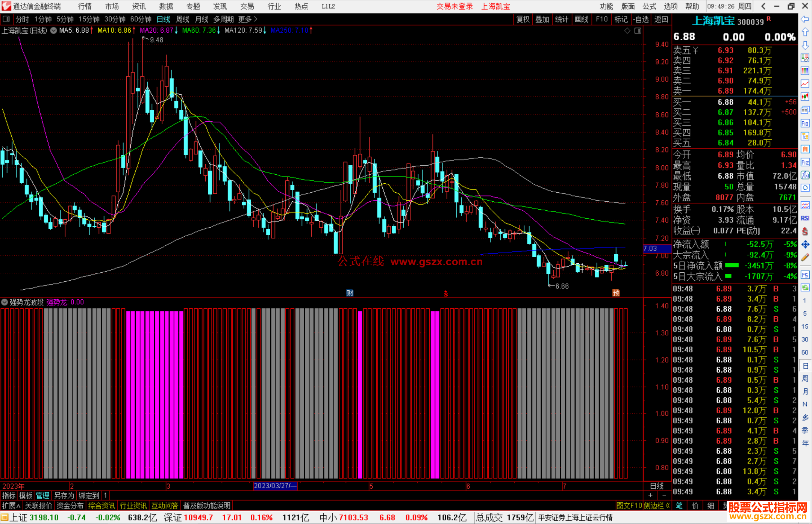
Task: Open the 公式 menu
Action: coord(649,6)
